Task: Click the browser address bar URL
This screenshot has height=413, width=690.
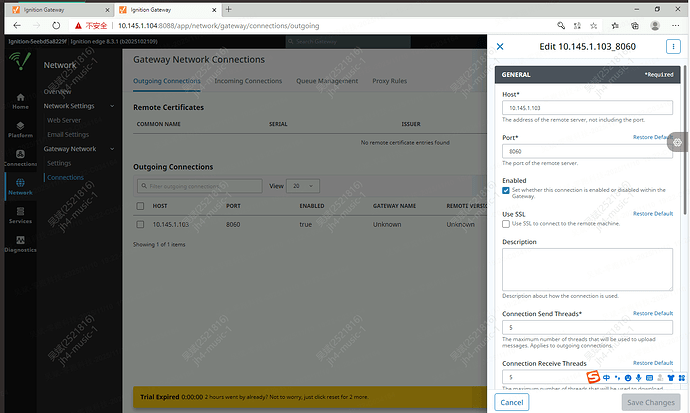Action: tap(218, 26)
